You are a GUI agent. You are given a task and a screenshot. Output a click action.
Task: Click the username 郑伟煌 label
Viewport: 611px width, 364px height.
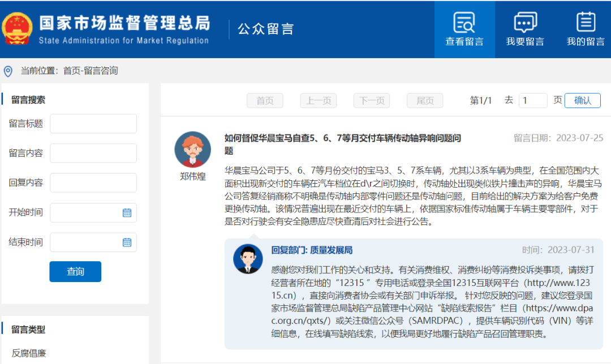click(x=192, y=176)
